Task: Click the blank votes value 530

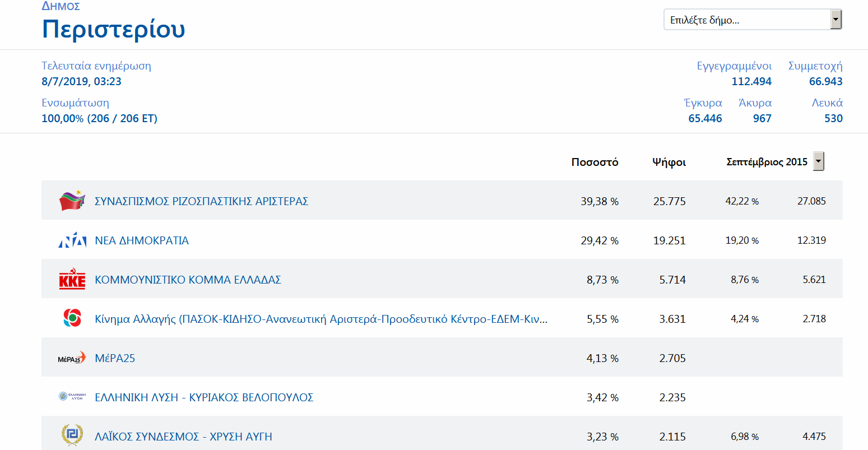Action: 834,118
